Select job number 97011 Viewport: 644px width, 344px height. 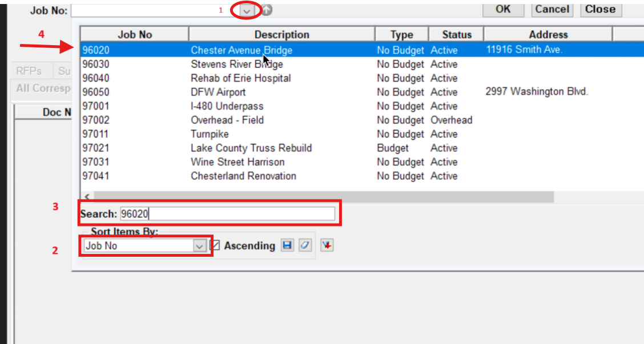click(96, 134)
